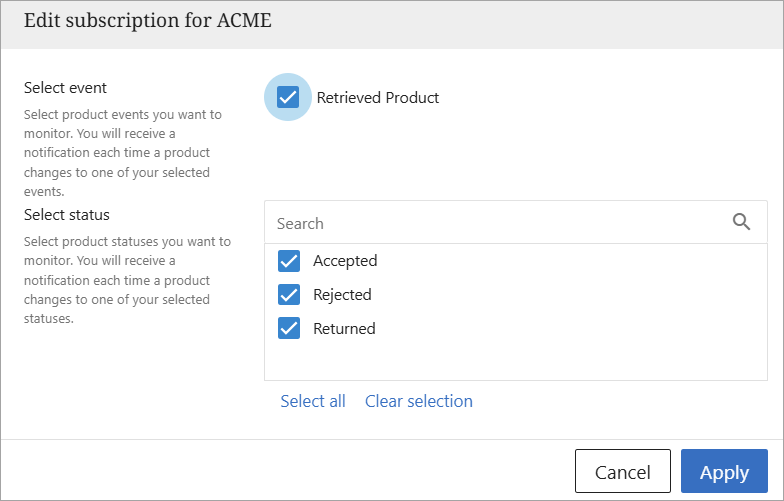Click the Edit subscription for ACME title
This screenshot has height=501, width=784.
(x=147, y=21)
